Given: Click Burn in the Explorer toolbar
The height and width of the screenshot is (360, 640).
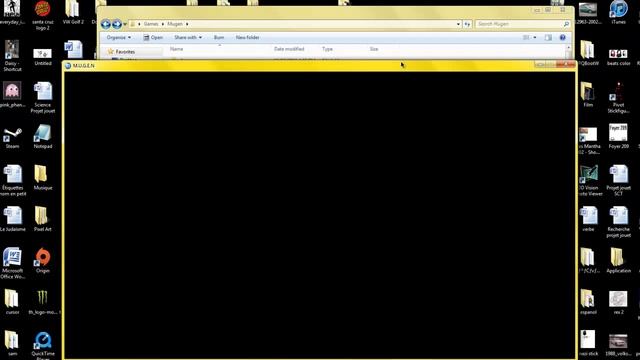Looking at the screenshot, I should tap(219, 38).
